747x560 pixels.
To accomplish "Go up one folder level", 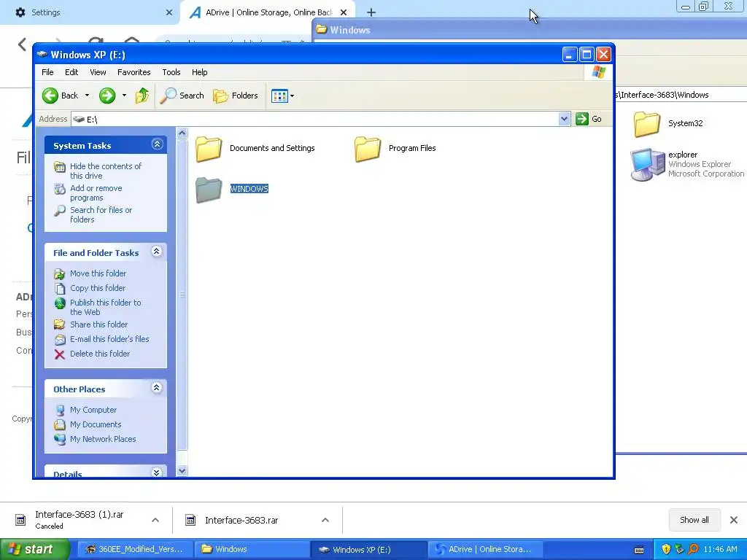I will 142,96.
